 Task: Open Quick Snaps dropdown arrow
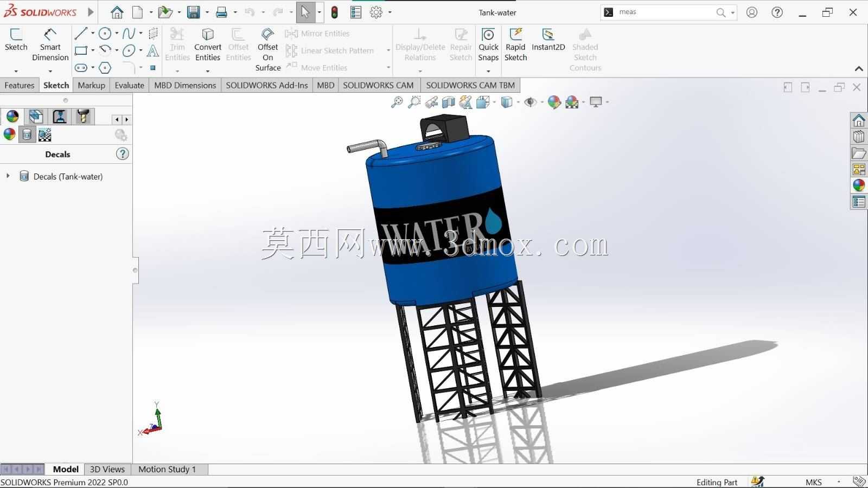(x=488, y=71)
